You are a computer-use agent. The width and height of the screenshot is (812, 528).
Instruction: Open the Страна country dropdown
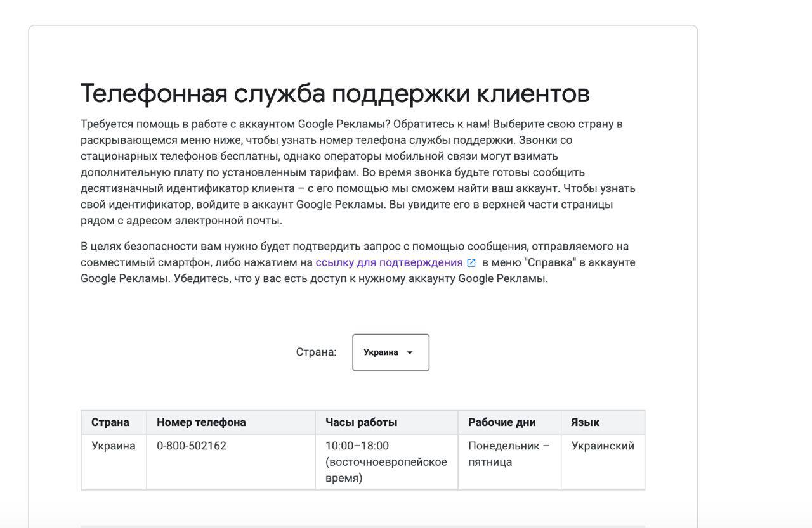(391, 352)
